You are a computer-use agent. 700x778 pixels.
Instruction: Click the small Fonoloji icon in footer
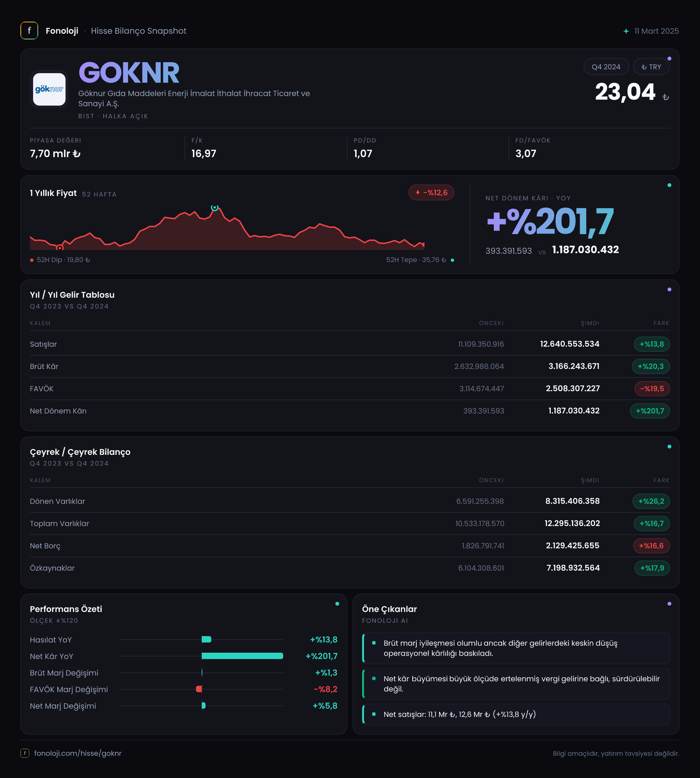(24, 753)
